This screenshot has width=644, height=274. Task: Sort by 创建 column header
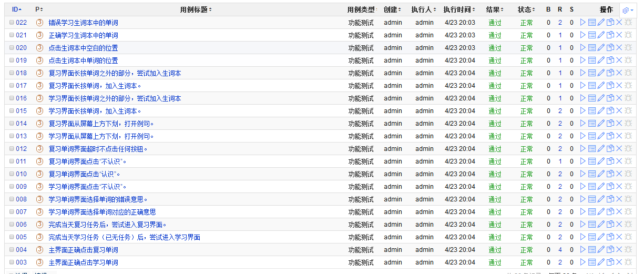pyautogui.click(x=392, y=9)
